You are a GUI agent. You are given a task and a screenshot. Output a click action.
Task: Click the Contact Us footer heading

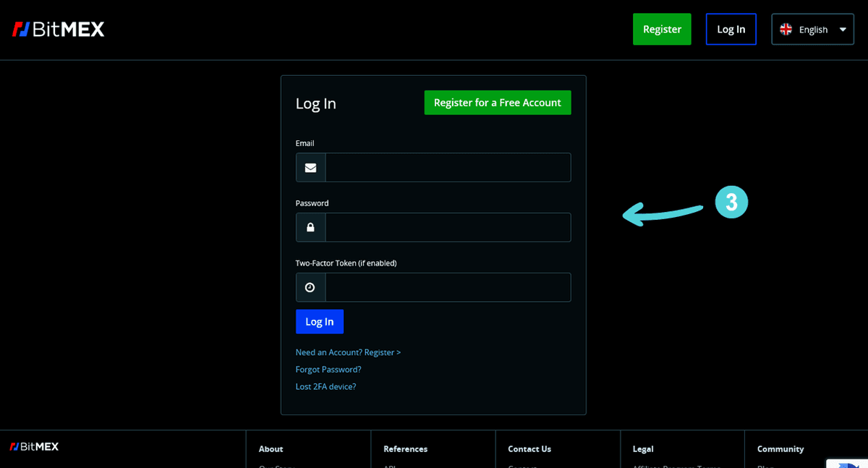(x=529, y=449)
